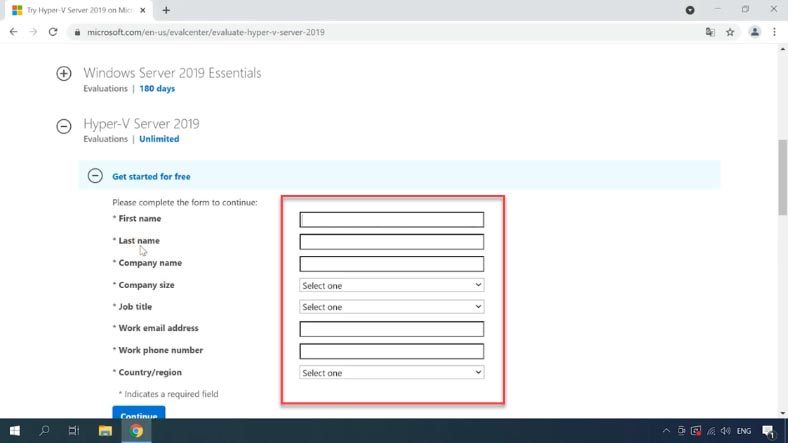
Task: Focus the Company name field
Action: click(391, 264)
